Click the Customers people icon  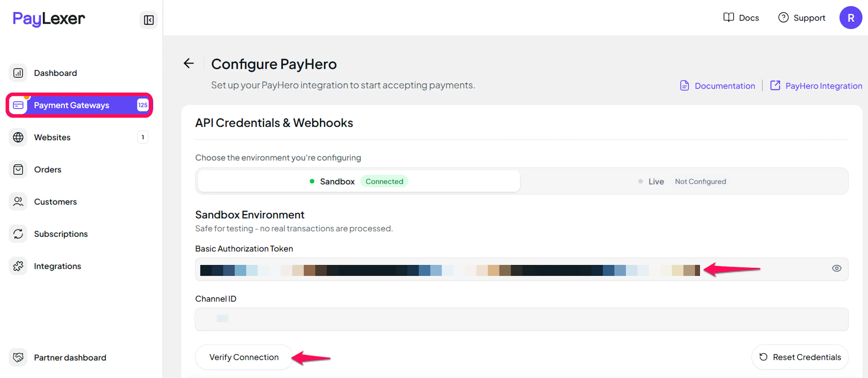coord(18,202)
